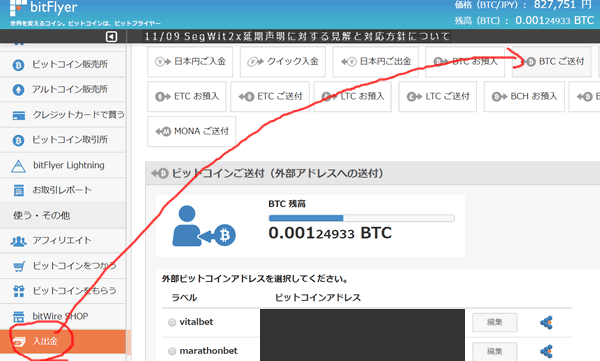Click the quick deposit icon on クイック入金

click(255, 62)
